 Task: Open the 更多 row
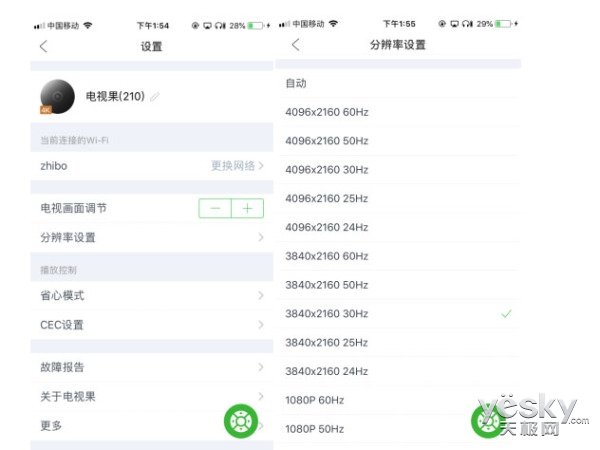[x=152, y=426]
